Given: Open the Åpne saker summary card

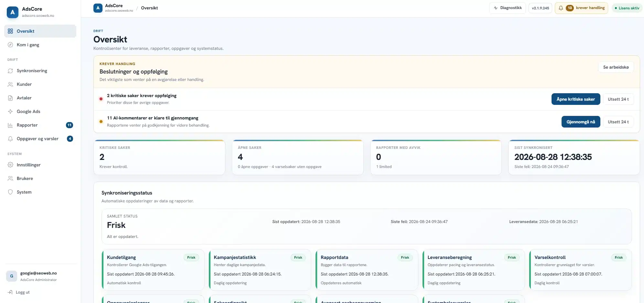Looking at the screenshot, I should 297,157.
